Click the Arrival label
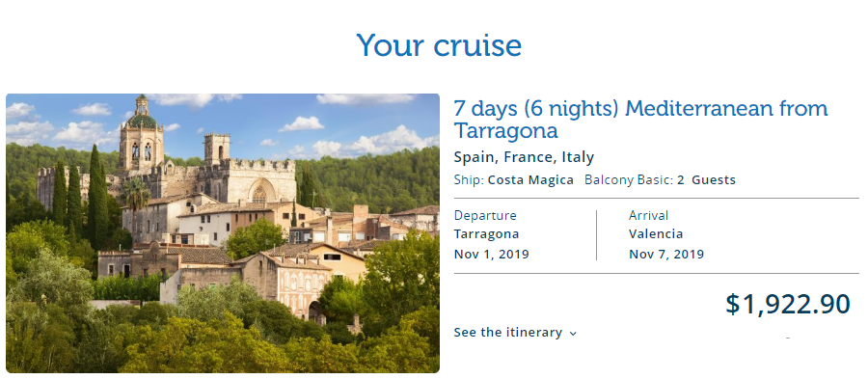 tap(648, 215)
